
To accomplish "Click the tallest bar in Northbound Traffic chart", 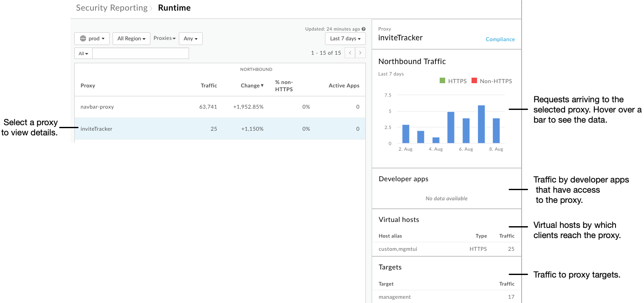I will (x=480, y=123).
